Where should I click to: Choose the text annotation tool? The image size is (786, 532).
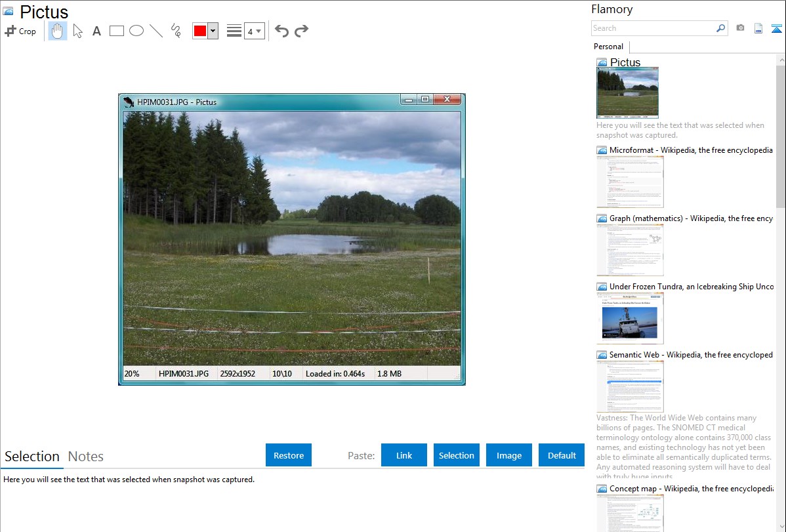(96, 31)
